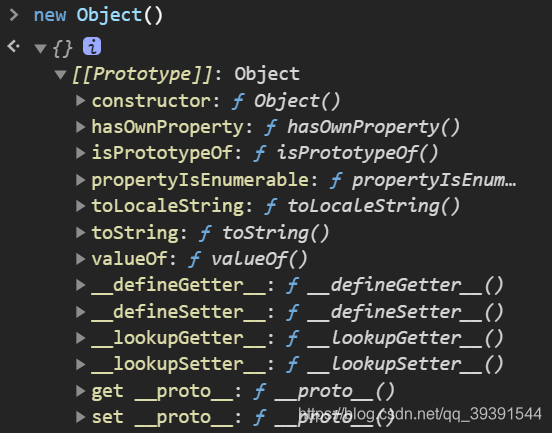Screen dimensions: 552x433
Task: Expand the __defineGetter__ entry arrow
Action: [81, 285]
